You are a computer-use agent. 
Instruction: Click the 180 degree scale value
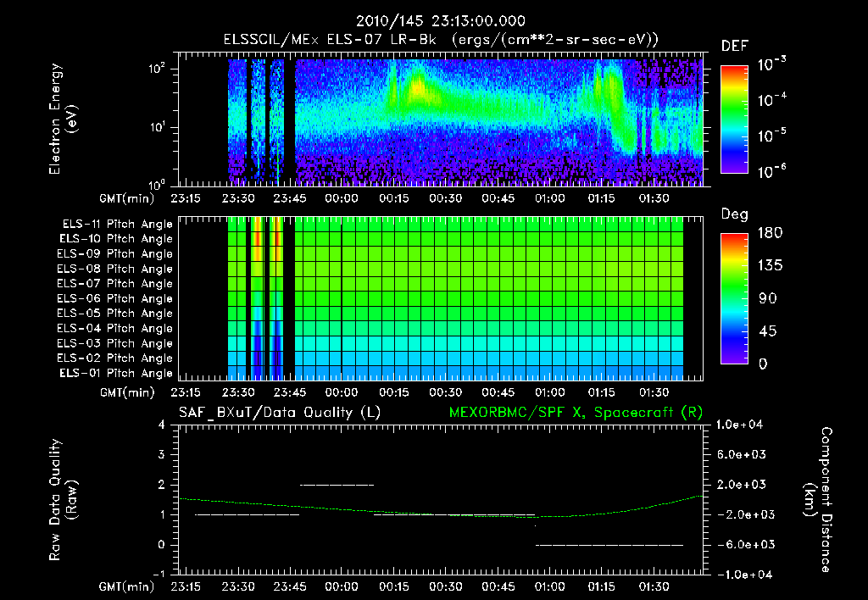771,233
